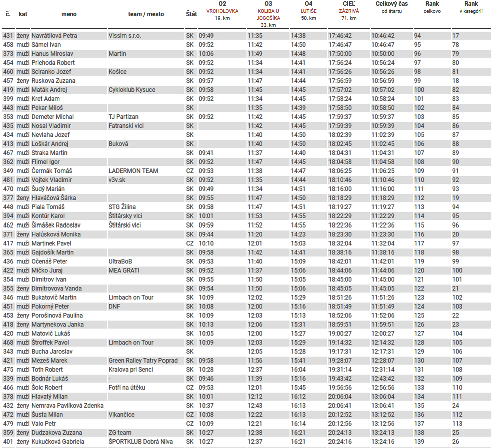This screenshot has width=493, height=448.
Task: Select the 'O4 LUTIŠE' checkpoint header
Action: (308, 11)
